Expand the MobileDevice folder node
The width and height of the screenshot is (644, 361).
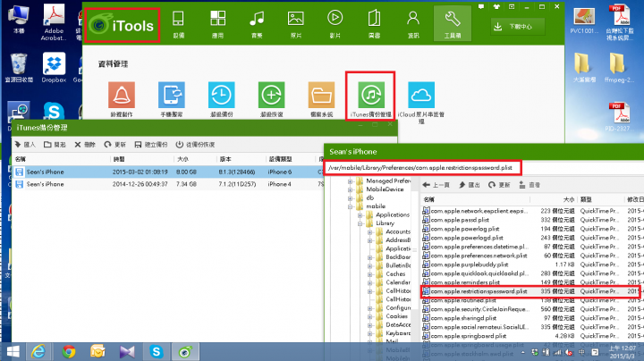pos(351,189)
